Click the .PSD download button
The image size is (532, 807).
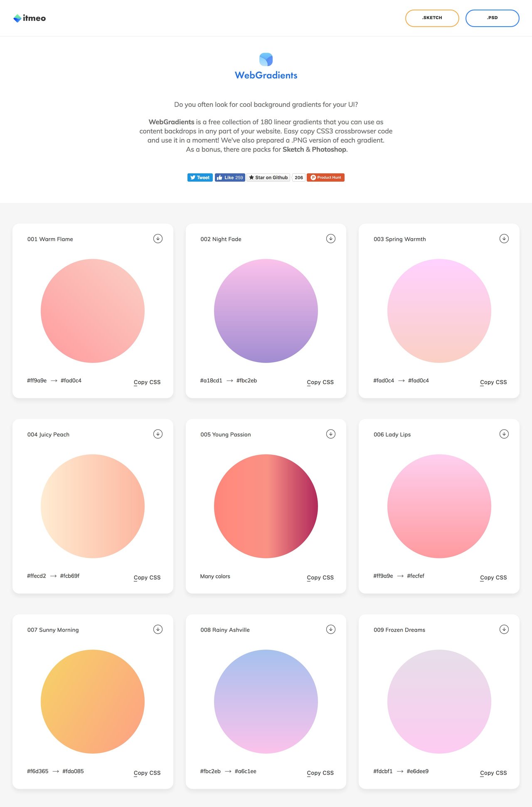tap(493, 18)
